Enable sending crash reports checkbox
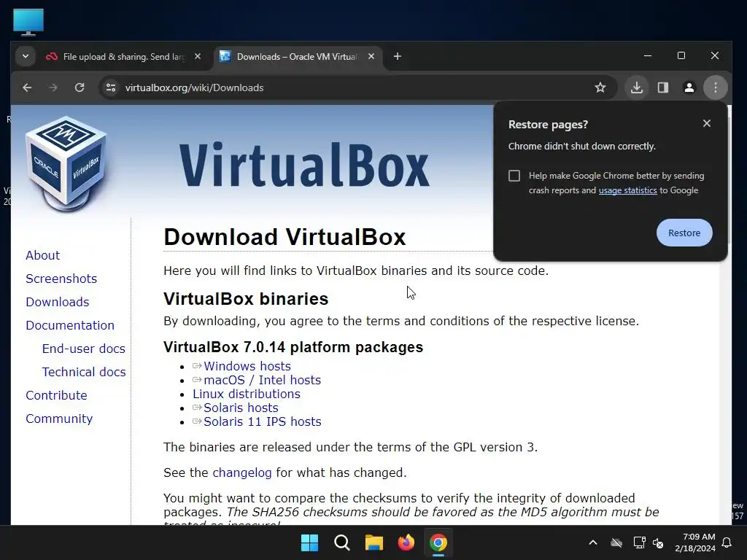This screenshot has height=560, width=747. point(514,176)
